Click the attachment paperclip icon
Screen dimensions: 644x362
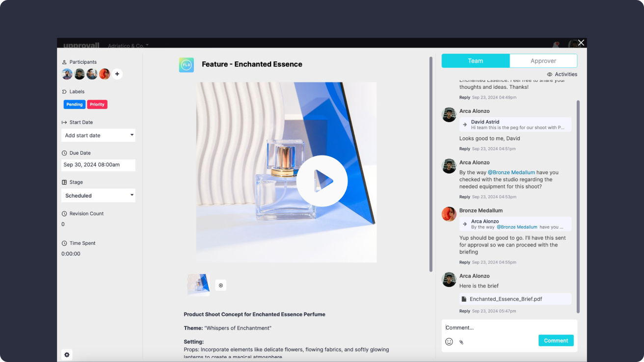click(461, 342)
